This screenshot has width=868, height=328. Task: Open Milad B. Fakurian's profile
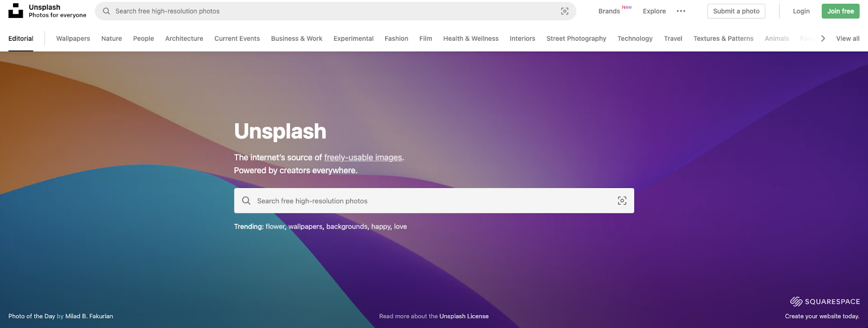tap(89, 316)
